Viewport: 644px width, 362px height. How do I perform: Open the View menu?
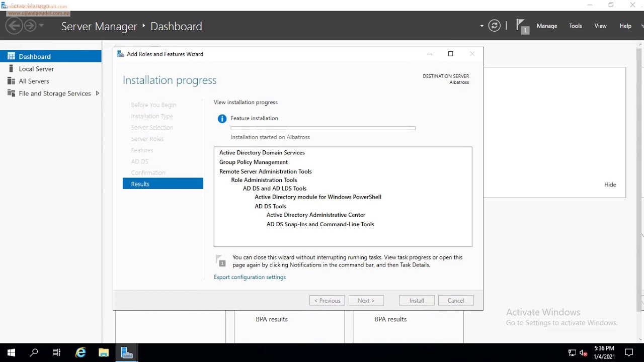(600, 26)
